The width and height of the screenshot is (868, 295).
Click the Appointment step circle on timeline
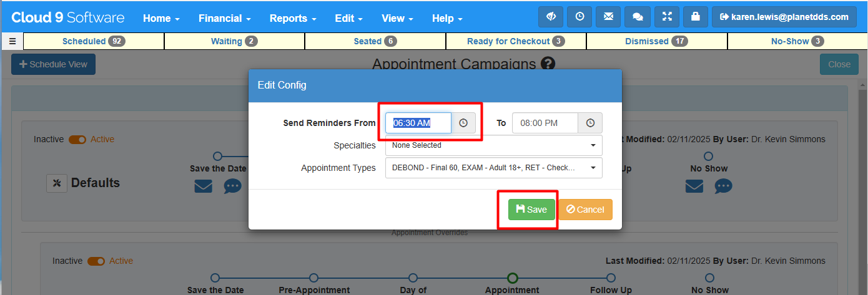[512, 278]
